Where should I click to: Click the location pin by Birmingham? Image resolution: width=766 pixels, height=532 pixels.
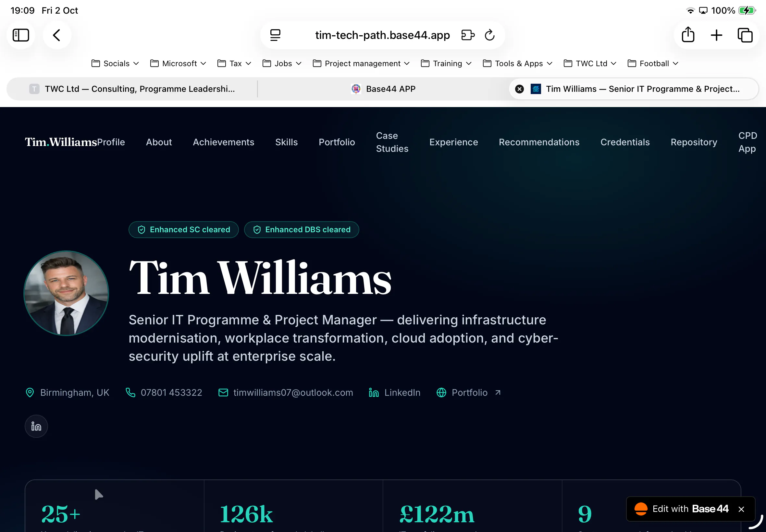(30, 392)
